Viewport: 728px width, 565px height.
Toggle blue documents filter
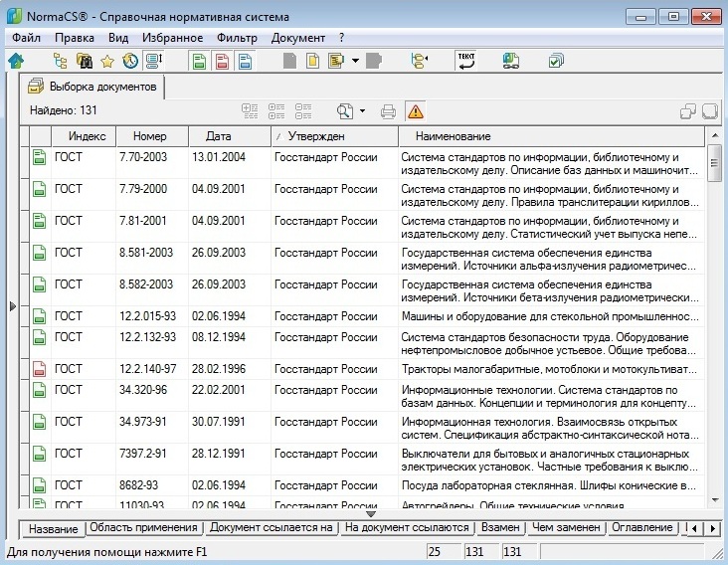point(245,61)
